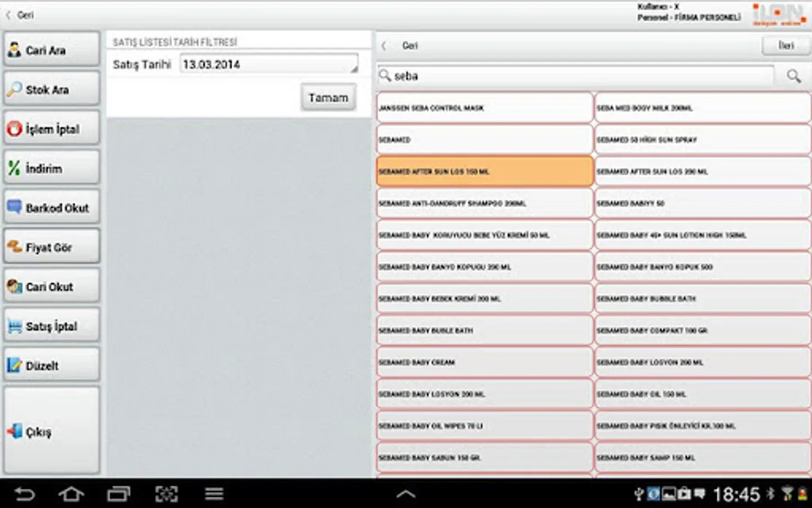Confirm the date filter with Tamam
This screenshot has width=812, height=508.
(328, 98)
